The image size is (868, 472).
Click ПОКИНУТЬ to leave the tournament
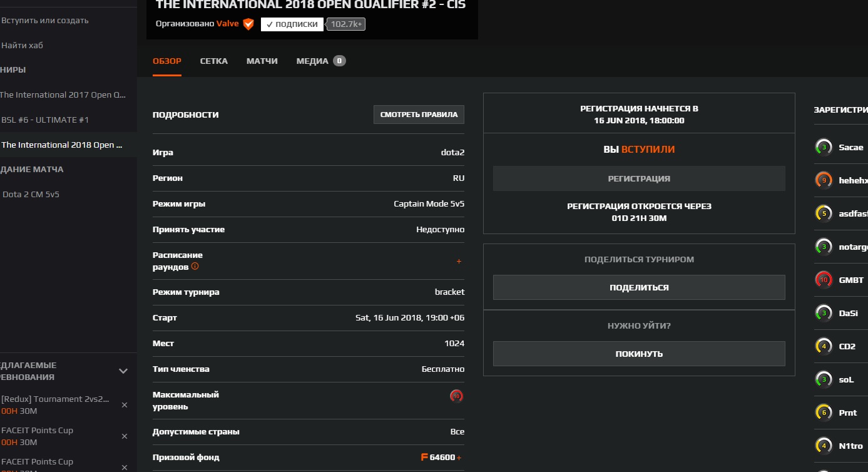[x=639, y=354]
